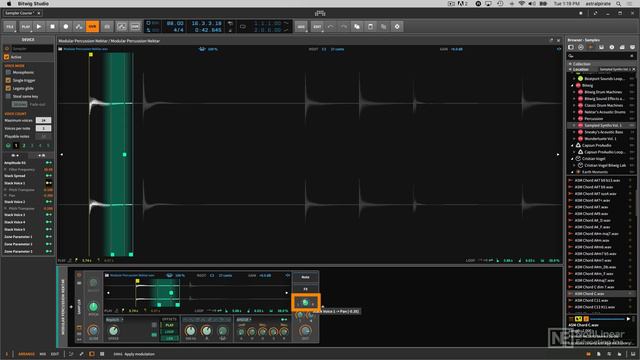Open the EDIT menu button
This screenshot has width=640, height=360.
coord(317,27)
